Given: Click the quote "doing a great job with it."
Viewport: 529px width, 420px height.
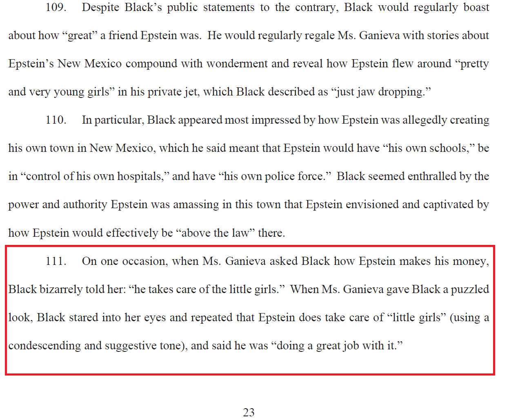Looking at the screenshot, I should 337,346.
